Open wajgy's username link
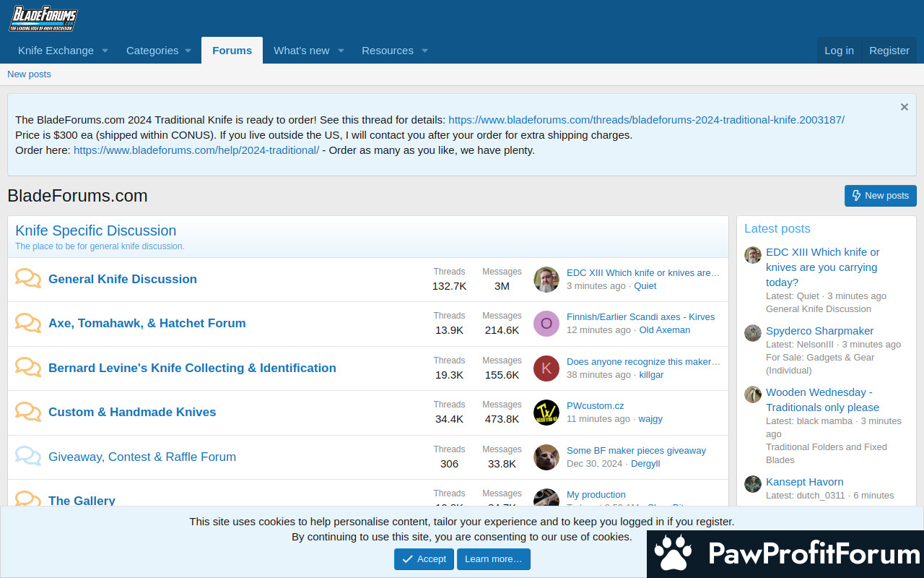The height and width of the screenshot is (578, 924). tap(650, 418)
